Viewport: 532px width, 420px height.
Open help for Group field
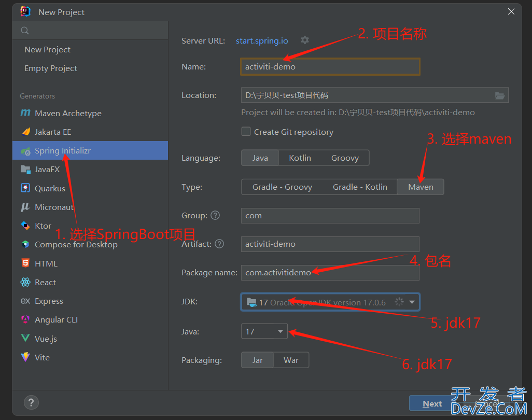pos(215,215)
